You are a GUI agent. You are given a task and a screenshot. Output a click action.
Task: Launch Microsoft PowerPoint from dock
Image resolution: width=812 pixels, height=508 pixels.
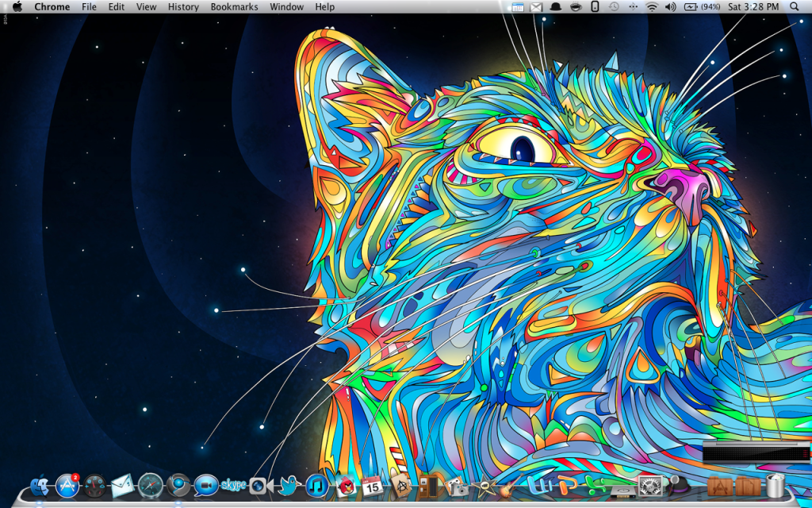coord(566,487)
